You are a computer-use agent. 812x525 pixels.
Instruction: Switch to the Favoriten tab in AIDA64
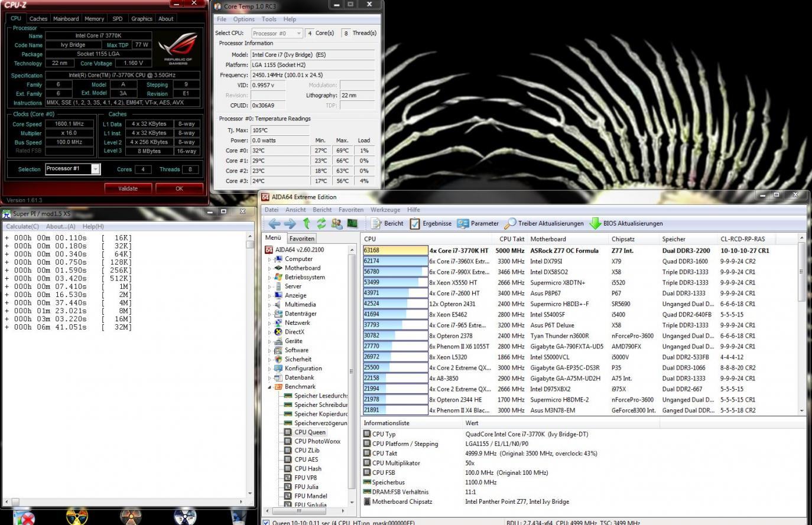pos(302,239)
